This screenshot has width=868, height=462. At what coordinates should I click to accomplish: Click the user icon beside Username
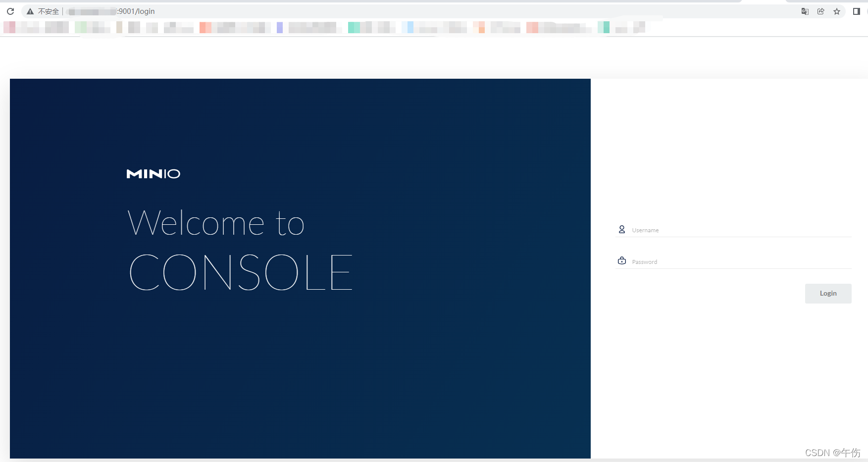pos(622,229)
